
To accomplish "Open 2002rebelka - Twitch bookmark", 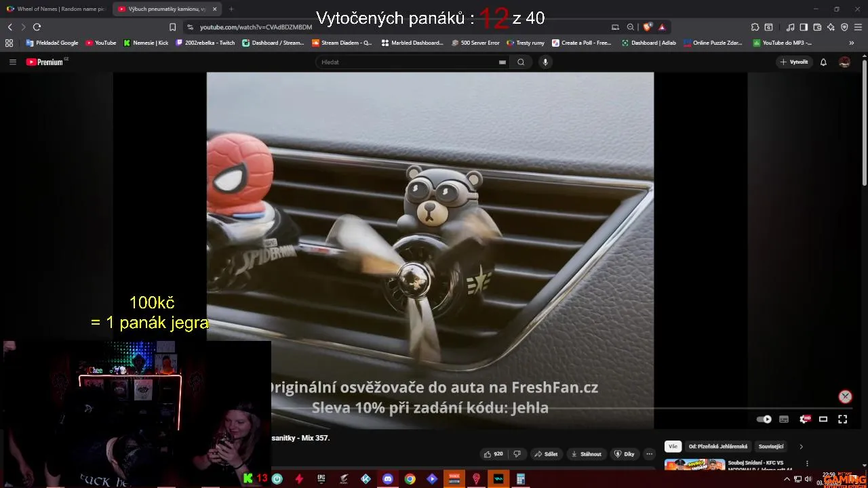I will (205, 43).
